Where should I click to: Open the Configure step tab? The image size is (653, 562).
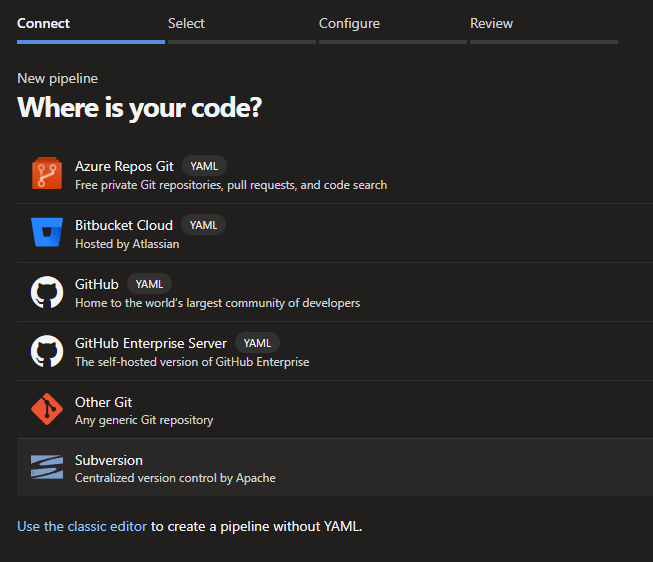click(393, 28)
